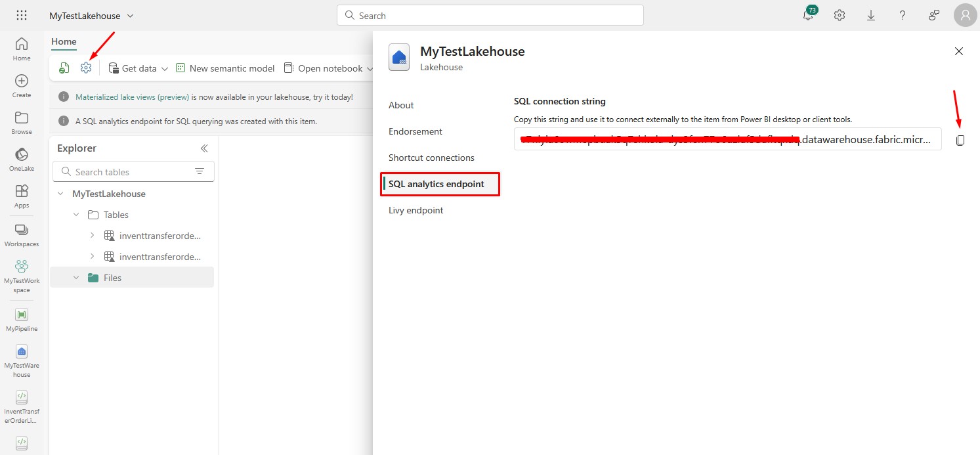Expand the first inventtransferorde table chevron
980x455 pixels.
92,236
